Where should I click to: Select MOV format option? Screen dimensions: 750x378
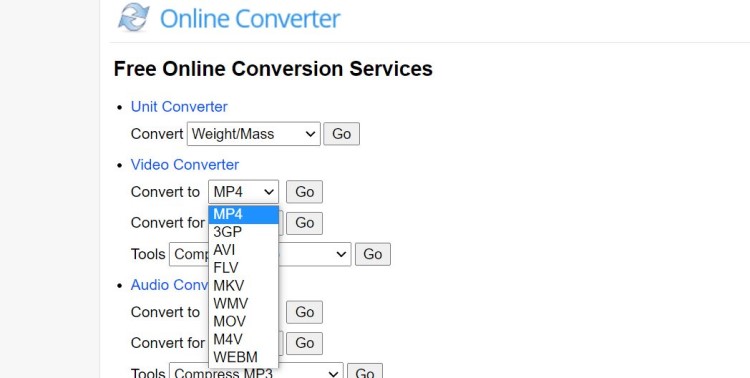pyautogui.click(x=243, y=322)
